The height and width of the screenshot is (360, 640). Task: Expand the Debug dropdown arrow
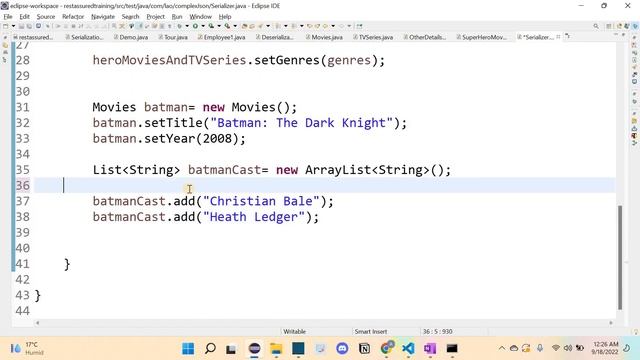pos(187,26)
